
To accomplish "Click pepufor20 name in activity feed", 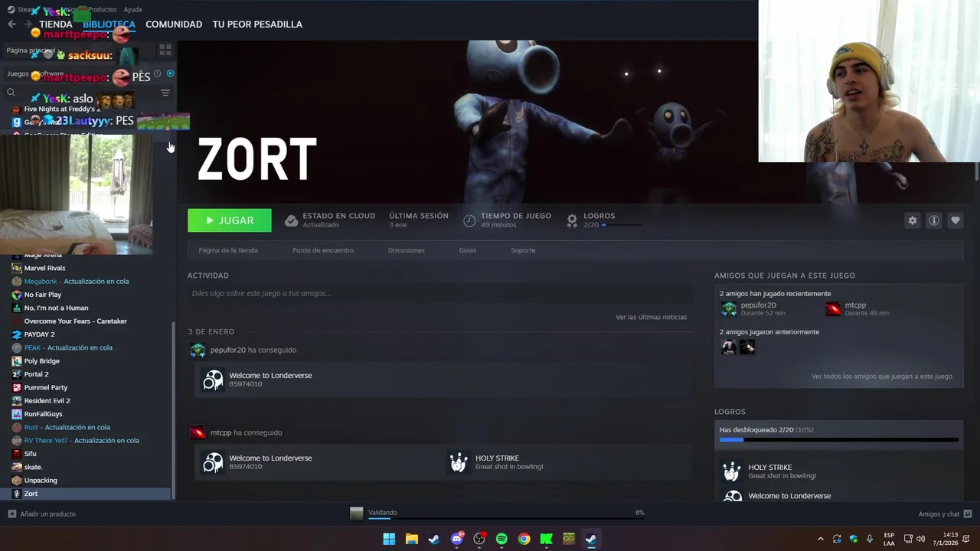I will pos(227,350).
